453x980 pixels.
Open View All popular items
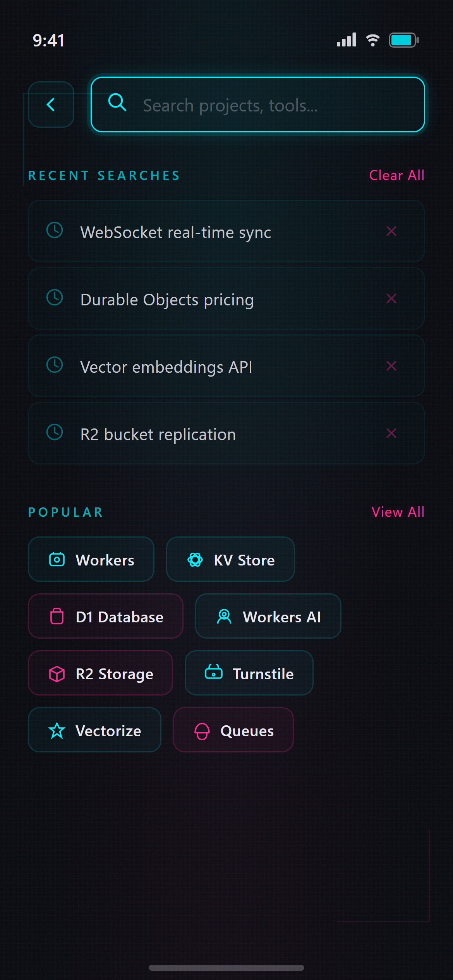(x=398, y=512)
